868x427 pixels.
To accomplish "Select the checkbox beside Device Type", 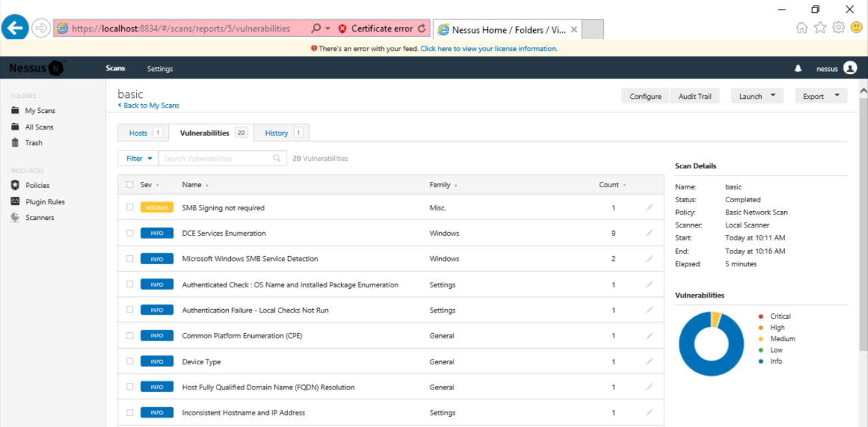I will click(130, 362).
